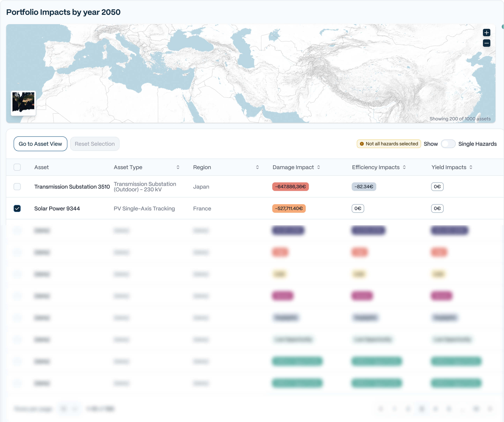Sort the table by Yield Impacts
This screenshot has height=422, width=504.
(x=471, y=167)
